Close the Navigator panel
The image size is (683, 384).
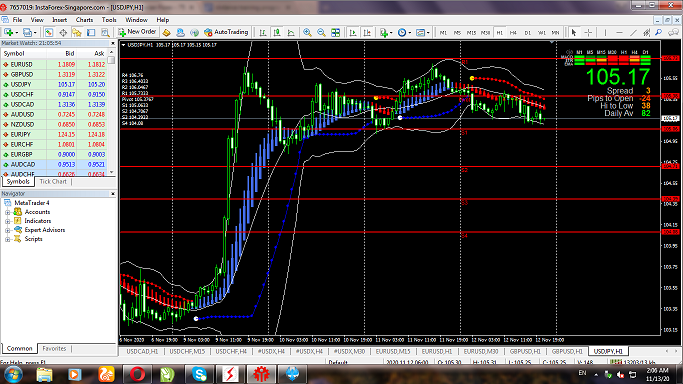click(113, 194)
